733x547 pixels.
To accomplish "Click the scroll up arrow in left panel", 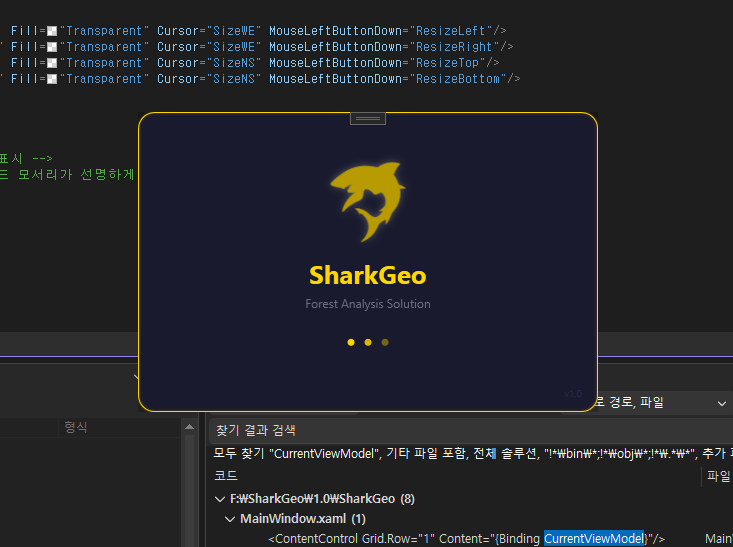I will click(189, 426).
